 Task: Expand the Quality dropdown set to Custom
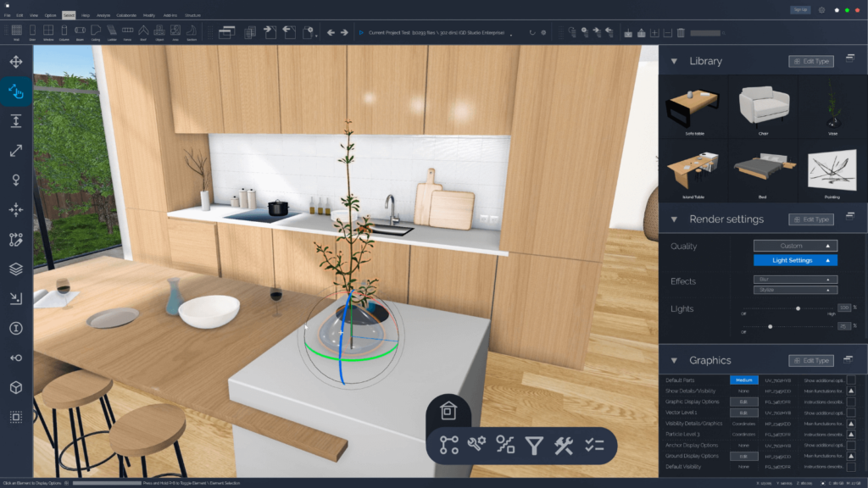(794, 245)
